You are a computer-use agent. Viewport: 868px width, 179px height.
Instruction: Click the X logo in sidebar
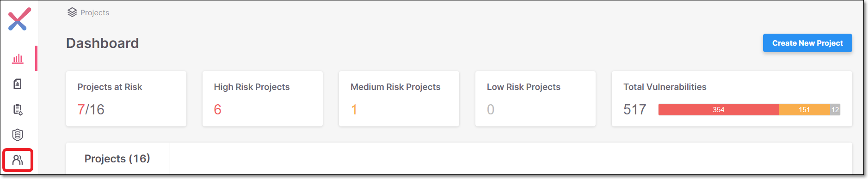point(19,19)
